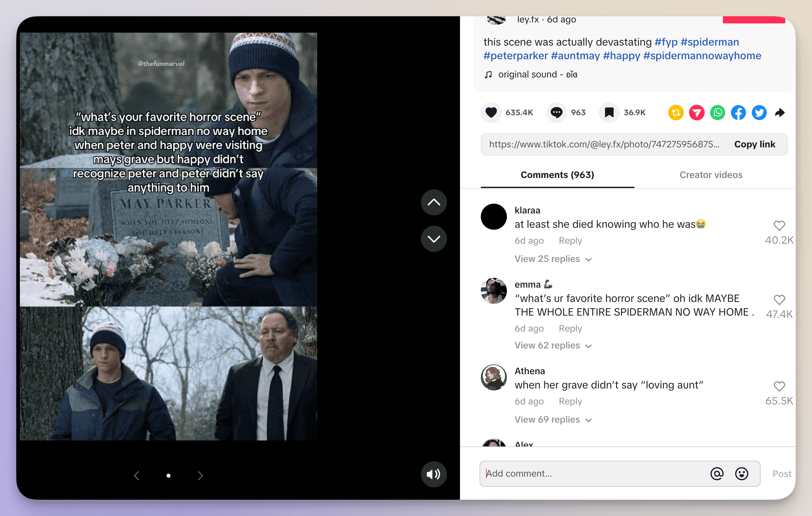
Task: Reply to klaraa's comment
Action: pos(570,241)
